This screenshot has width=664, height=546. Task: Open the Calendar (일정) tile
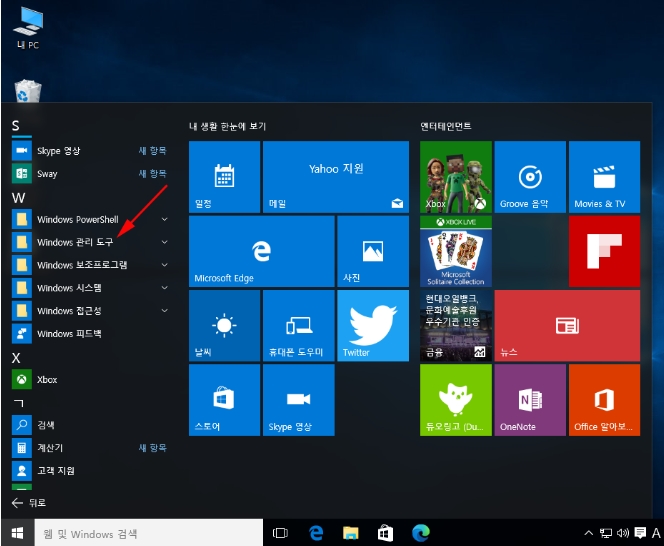tap(224, 177)
